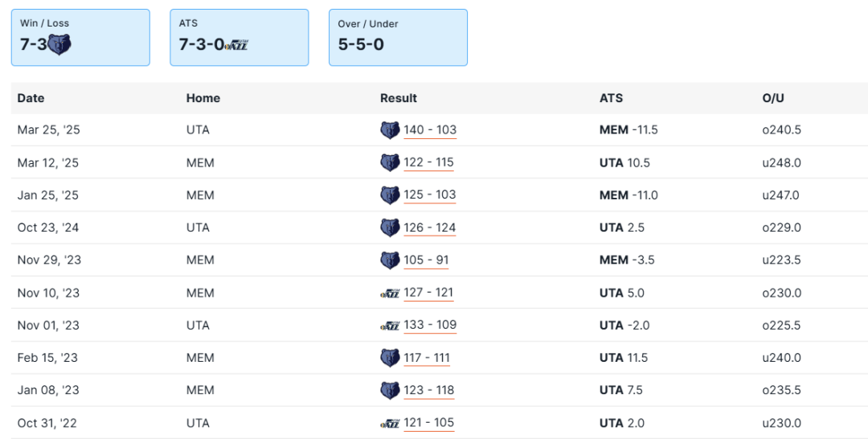This screenshot has width=868, height=439.
Task: Click Jazz logo in ATS card
Action: (237, 45)
